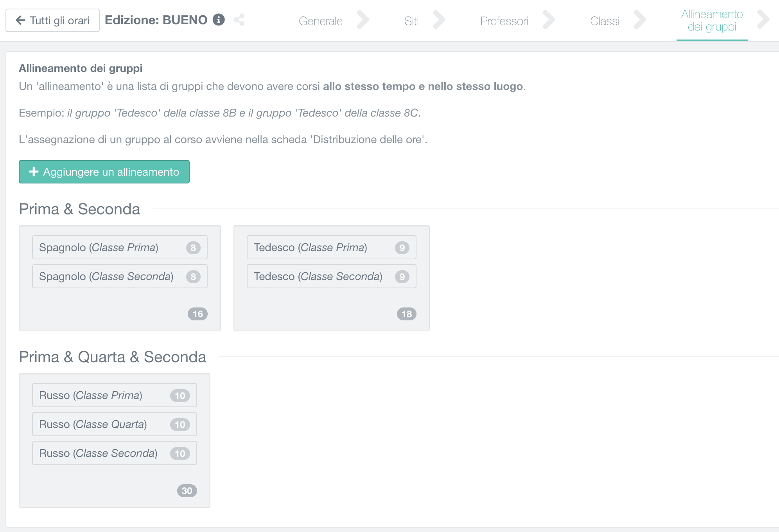Select Russo (Classe Seconda) group
Screen dimensions: 779x532
[114, 453]
